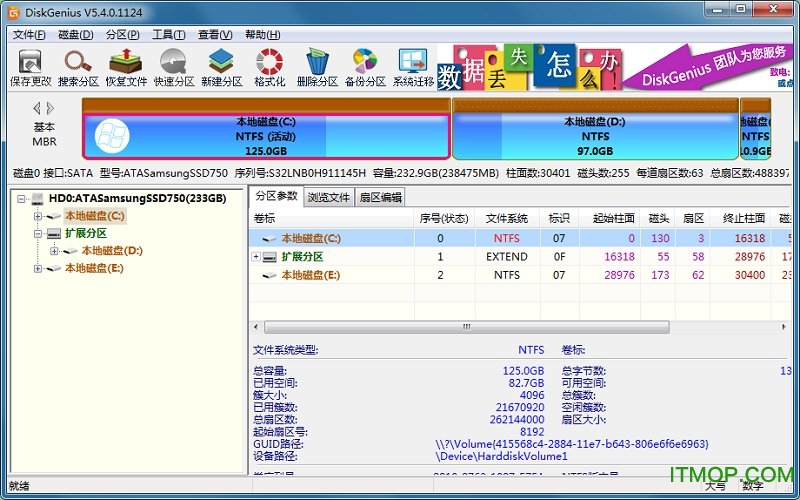Click the HD0 hard disk icon in tree
800x500 pixels.
pyautogui.click(x=38, y=198)
